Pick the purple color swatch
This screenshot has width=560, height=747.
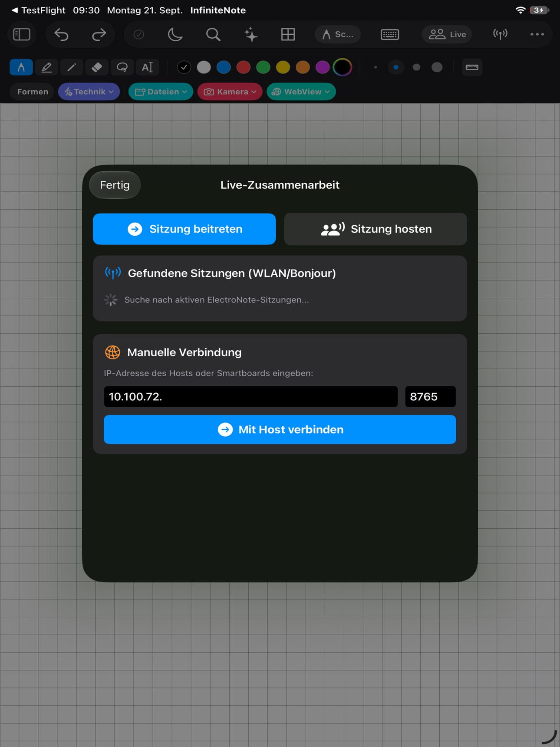(323, 67)
